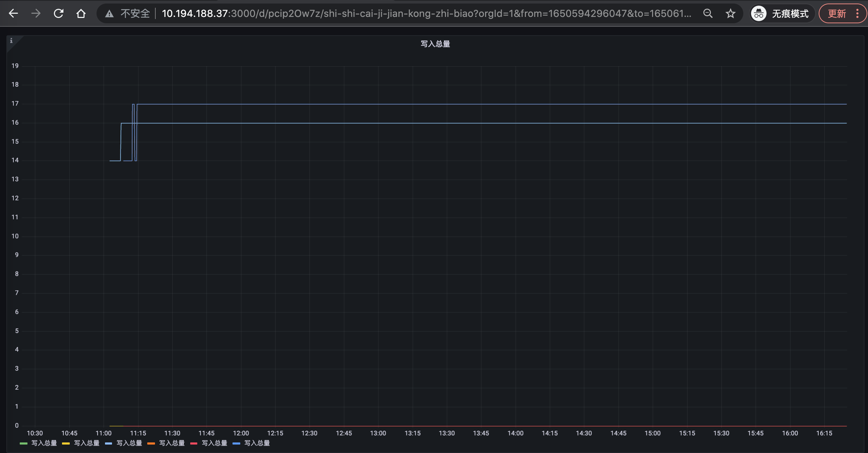The width and height of the screenshot is (868, 453).
Task: Click the not-secure warning triangle icon
Action: point(109,14)
